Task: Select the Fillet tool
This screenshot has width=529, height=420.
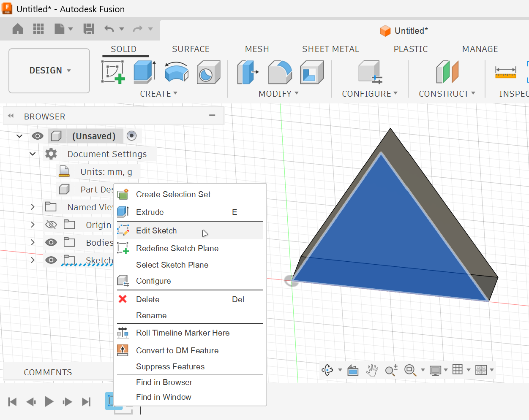Action: pos(280,72)
